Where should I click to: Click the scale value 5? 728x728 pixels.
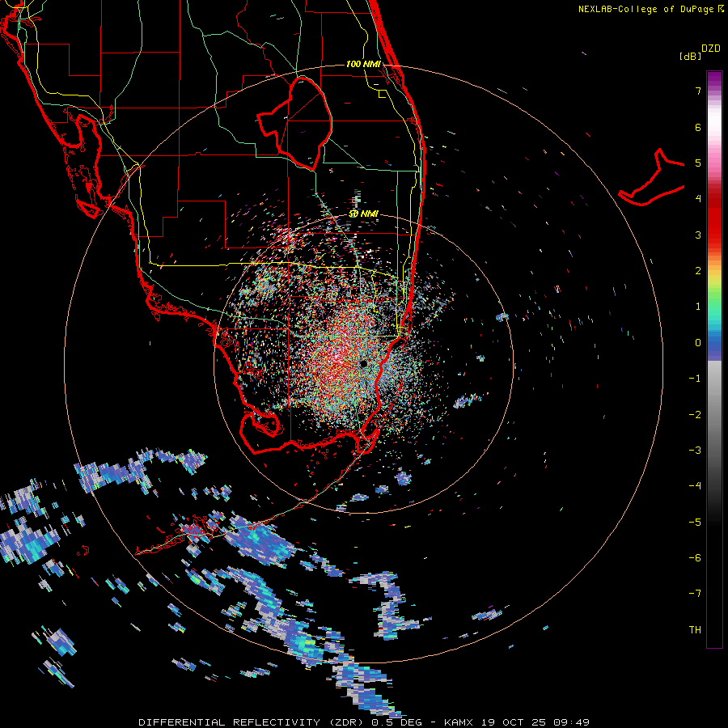(x=698, y=163)
